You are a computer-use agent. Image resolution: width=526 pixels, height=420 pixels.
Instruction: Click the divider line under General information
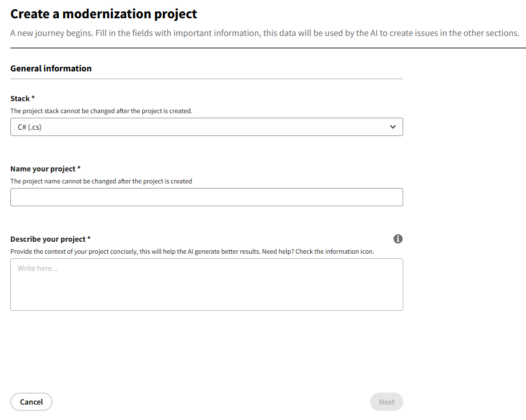click(206, 79)
